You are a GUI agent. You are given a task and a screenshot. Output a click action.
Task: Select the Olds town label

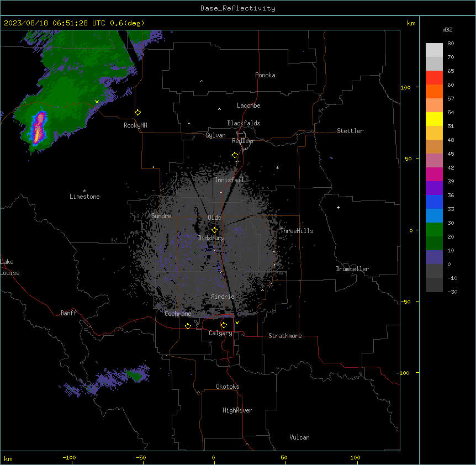pos(214,218)
